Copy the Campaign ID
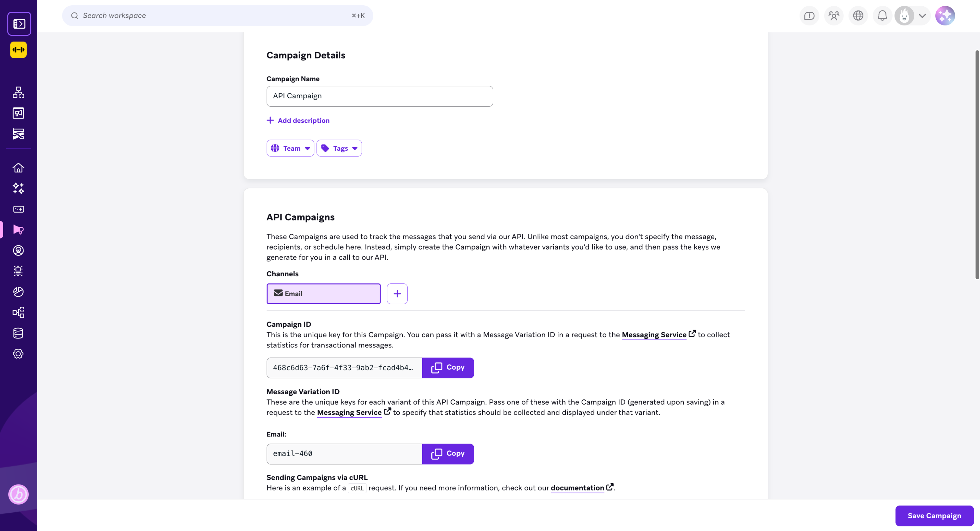The image size is (980, 531). (x=448, y=368)
